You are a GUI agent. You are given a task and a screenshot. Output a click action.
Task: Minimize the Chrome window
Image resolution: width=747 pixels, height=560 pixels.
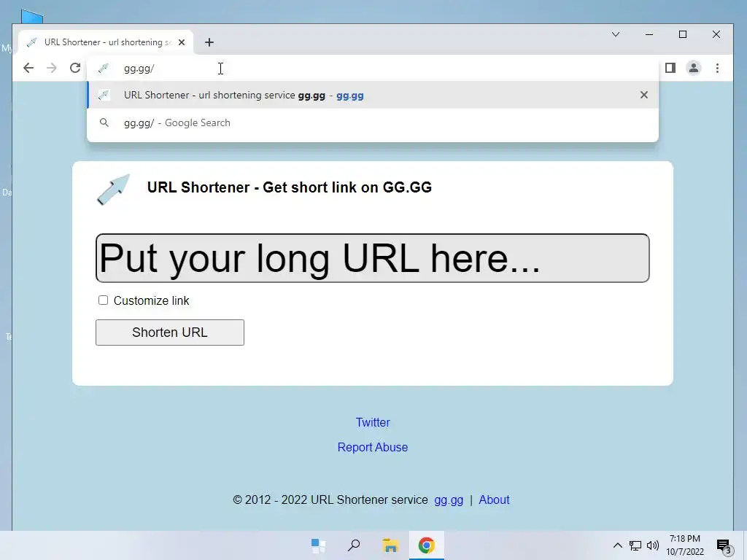pos(649,34)
